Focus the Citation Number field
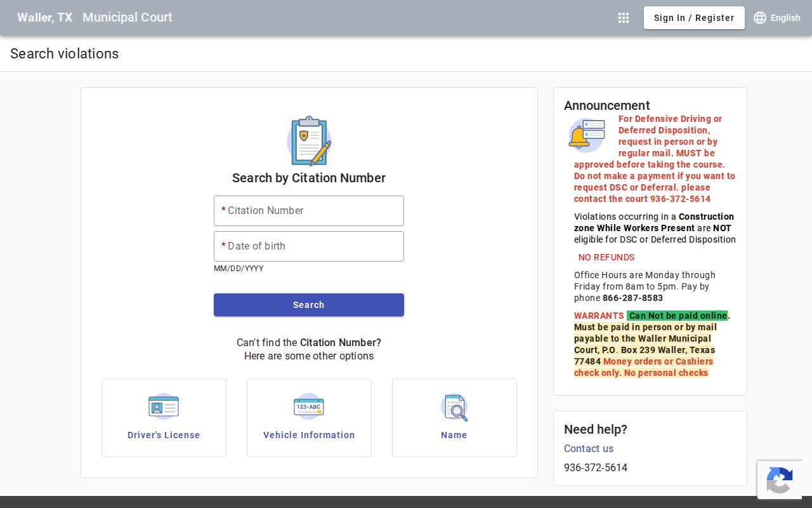 309,211
